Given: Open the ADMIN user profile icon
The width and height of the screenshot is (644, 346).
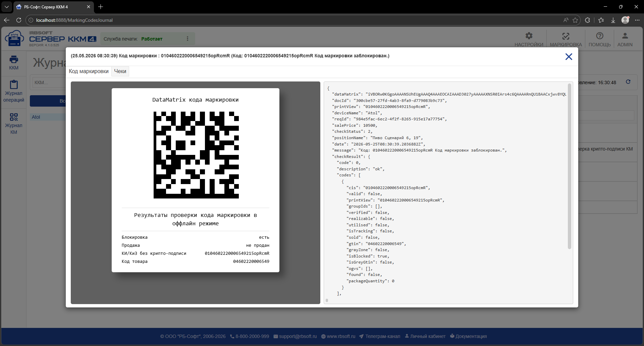Looking at the screenshot, I should (625, 36).
